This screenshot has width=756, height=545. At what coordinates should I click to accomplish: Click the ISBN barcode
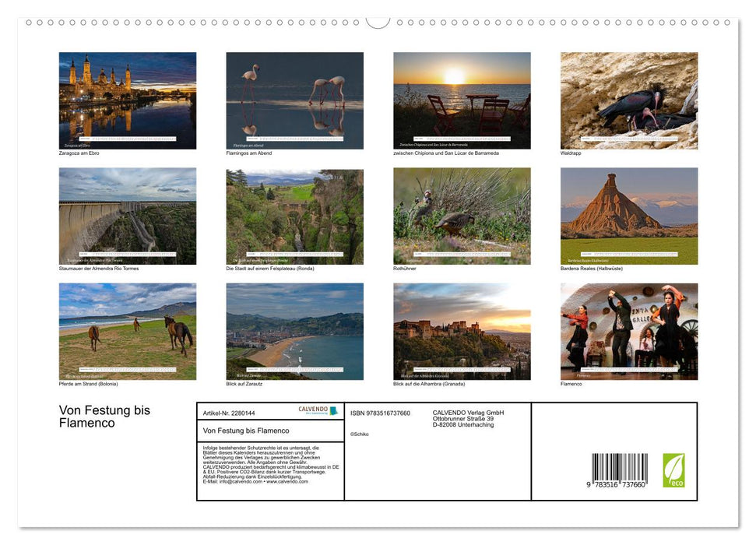click(619, 470)
